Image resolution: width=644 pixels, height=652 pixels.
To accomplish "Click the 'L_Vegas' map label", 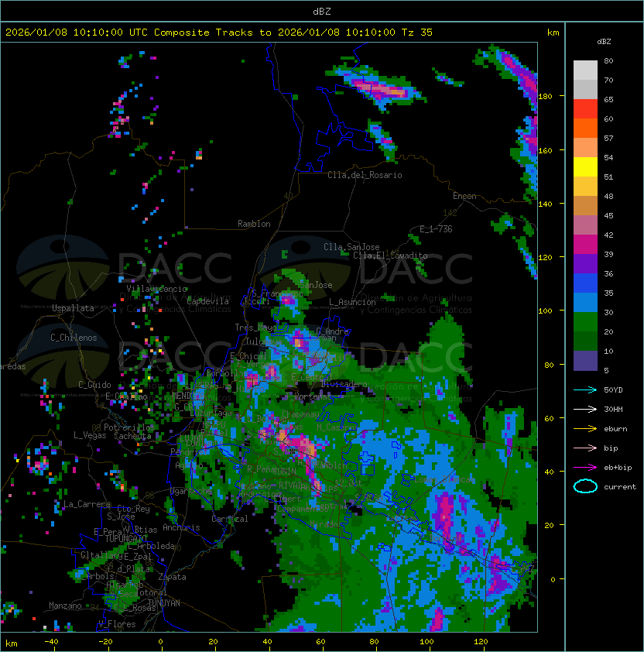I will coord(90,435).
